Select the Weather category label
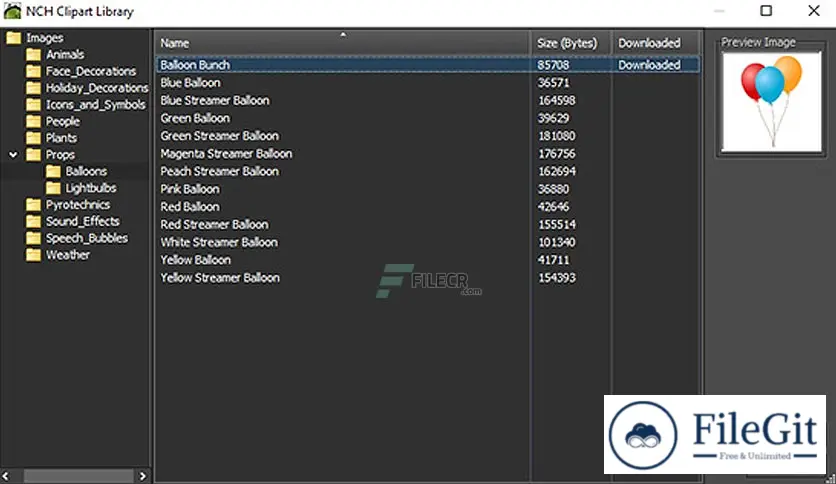The width and height of the screenshot is (836, 484). coord(68,255)
